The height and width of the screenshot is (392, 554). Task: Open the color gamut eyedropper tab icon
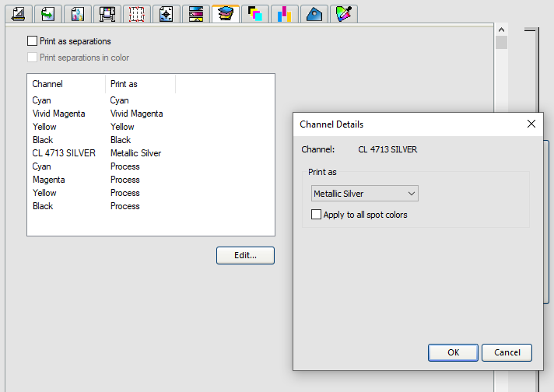pos(344,14)
